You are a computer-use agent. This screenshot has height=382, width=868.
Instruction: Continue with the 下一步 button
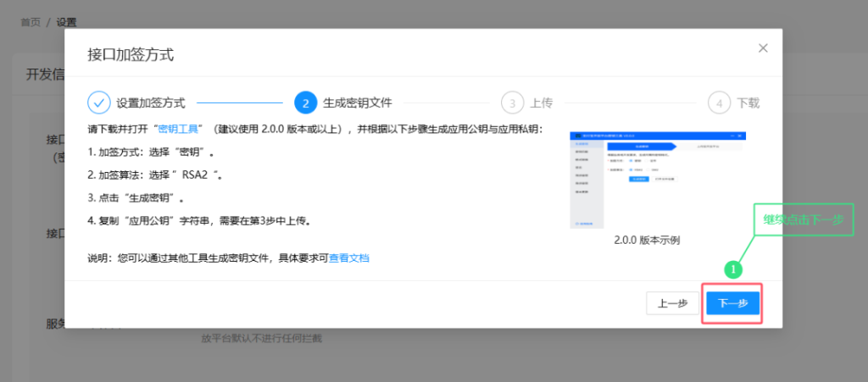click(733, 303)
